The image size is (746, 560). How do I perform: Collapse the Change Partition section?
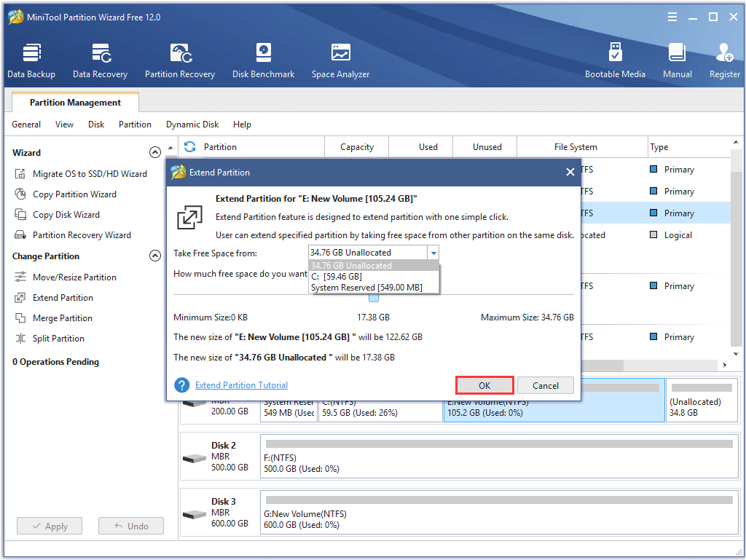pyautogui.click(x=155, y=256)
